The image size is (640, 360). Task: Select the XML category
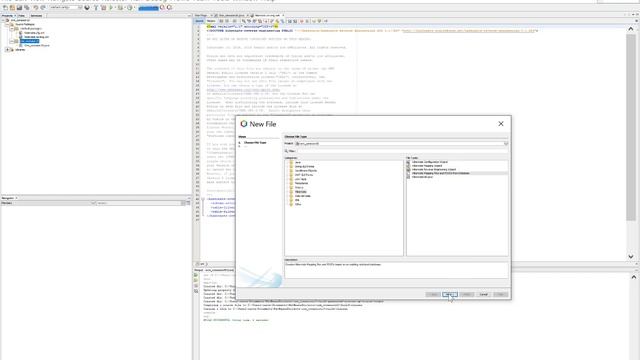click(x=297, y=200)
